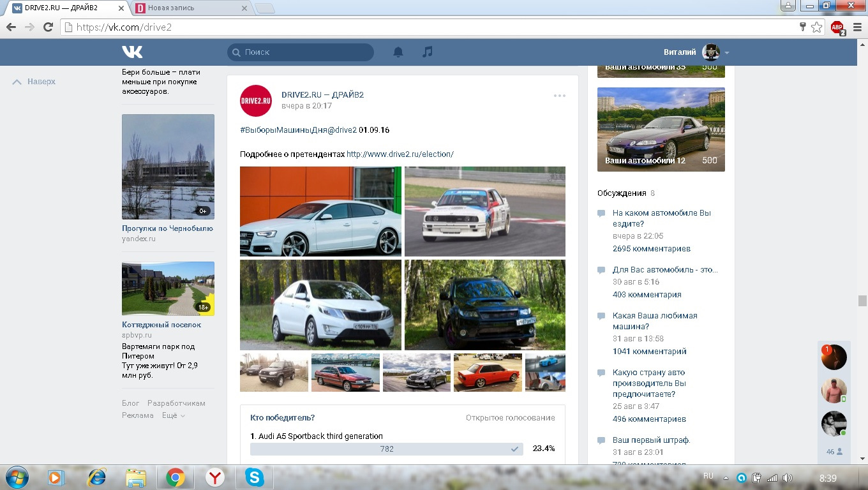868x490 pixels.
Task: Open the BMW race car photo
Action: pyautogui.click(x=485, y=211)
